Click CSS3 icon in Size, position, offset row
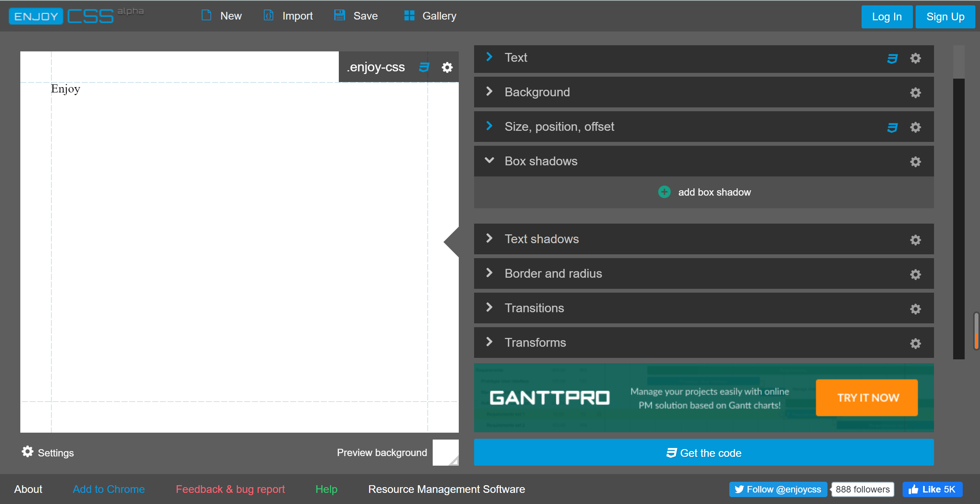 point(892,127)
